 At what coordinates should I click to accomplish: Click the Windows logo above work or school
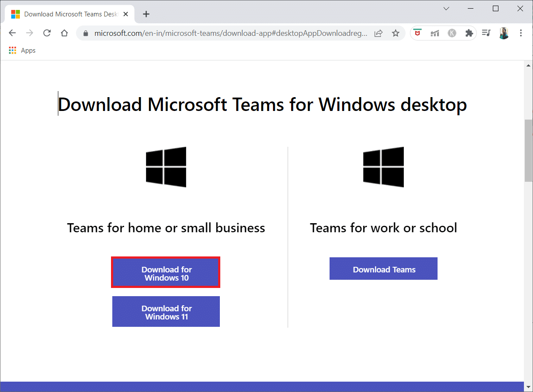(x=384, y=167)
